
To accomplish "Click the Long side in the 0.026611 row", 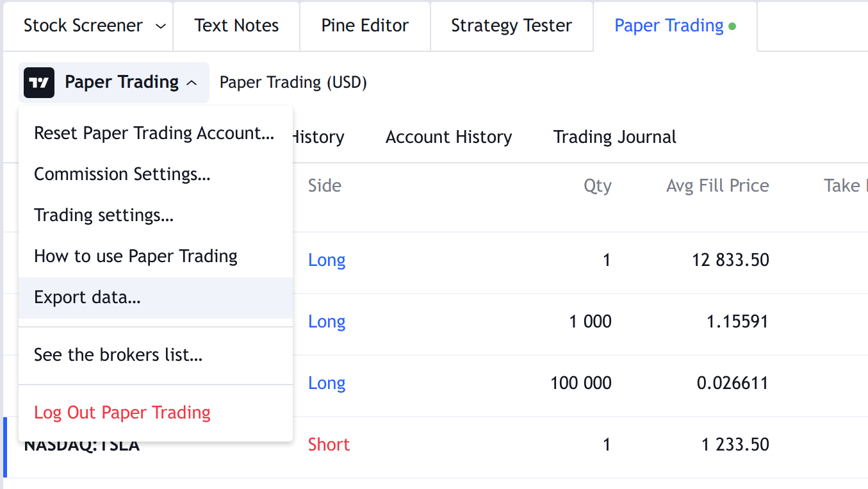I will [327, 383].
